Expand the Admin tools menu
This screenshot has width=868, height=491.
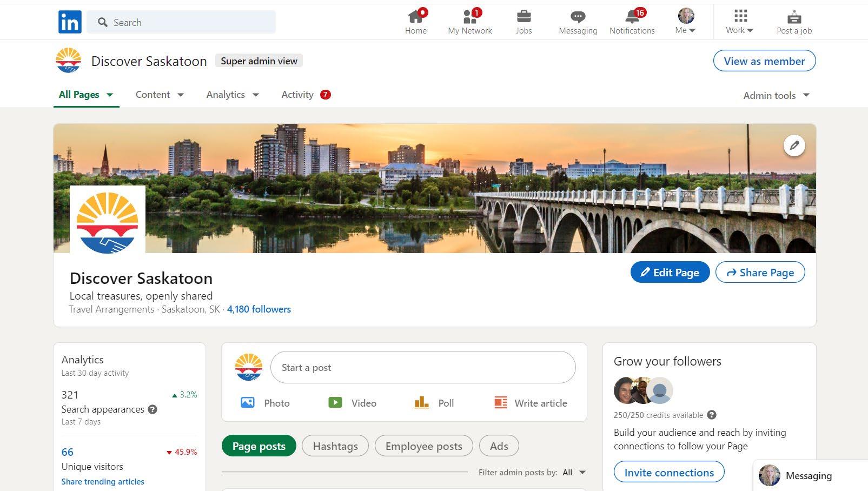pos(777,95)
